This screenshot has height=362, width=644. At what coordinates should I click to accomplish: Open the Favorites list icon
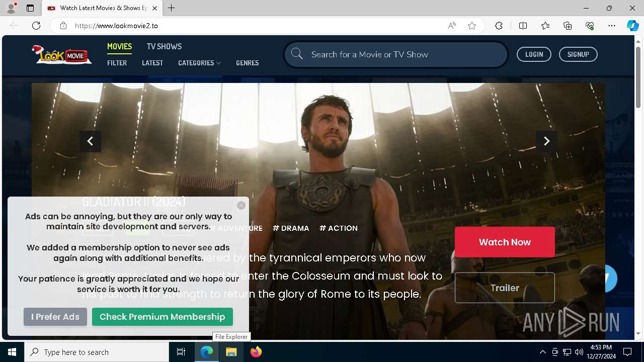point(545,26)
